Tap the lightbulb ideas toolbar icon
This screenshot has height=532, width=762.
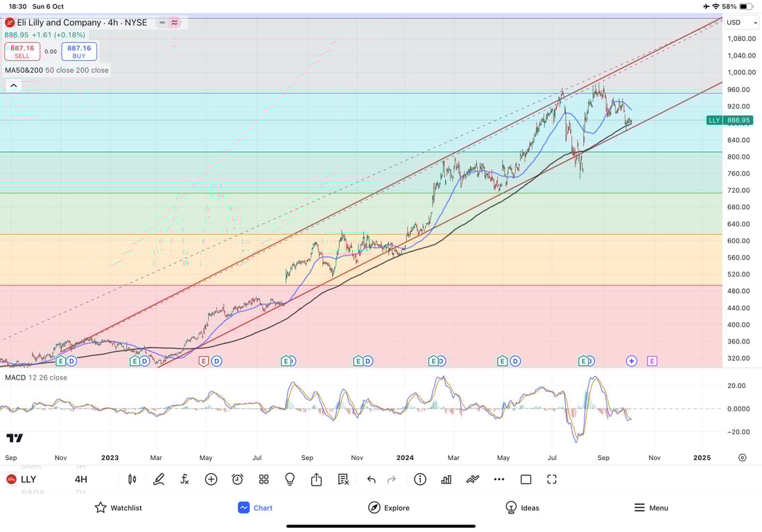[290, 479]
